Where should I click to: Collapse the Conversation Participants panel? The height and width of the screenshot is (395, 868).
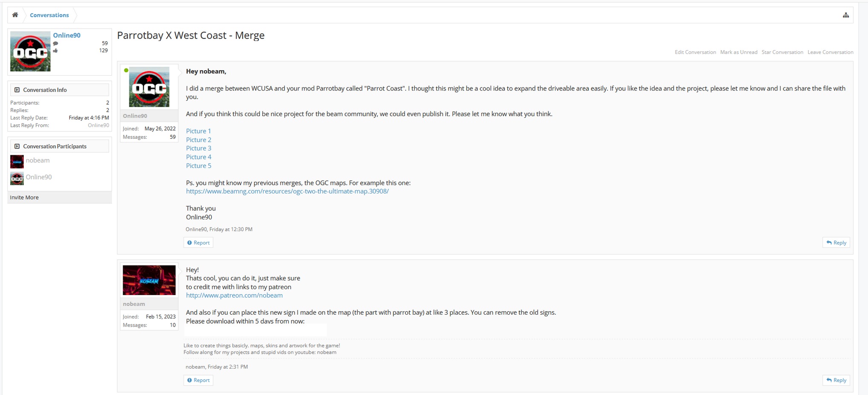pos(17,146)
